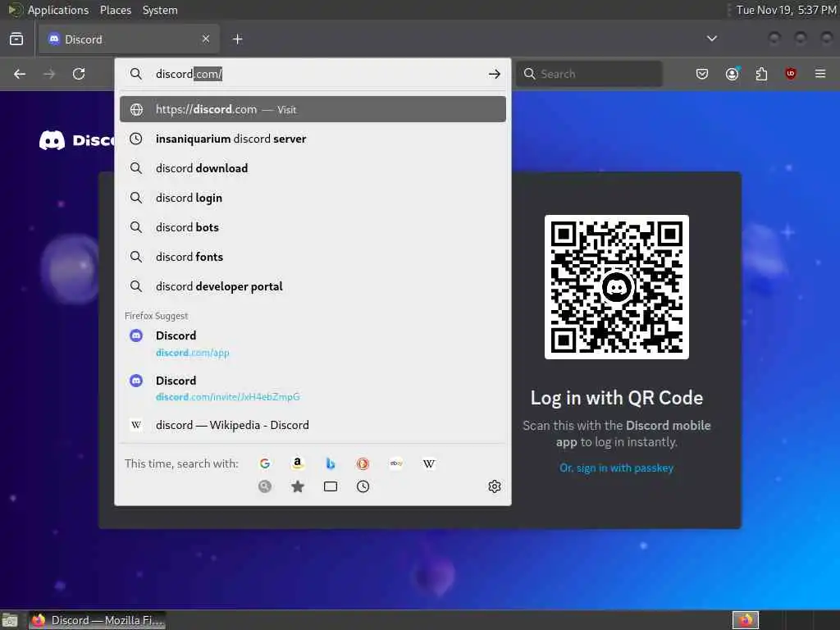Go back to the previous page
Viewport: 840px width, 630px height.
tap(20, 74)
